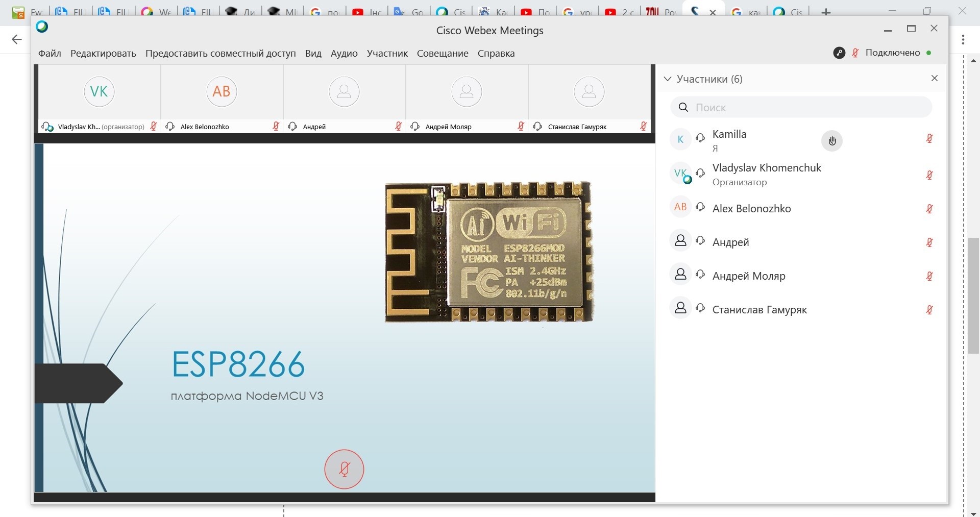Click mic icon on Андрей Моляр thumbnail

coord(521,126)
